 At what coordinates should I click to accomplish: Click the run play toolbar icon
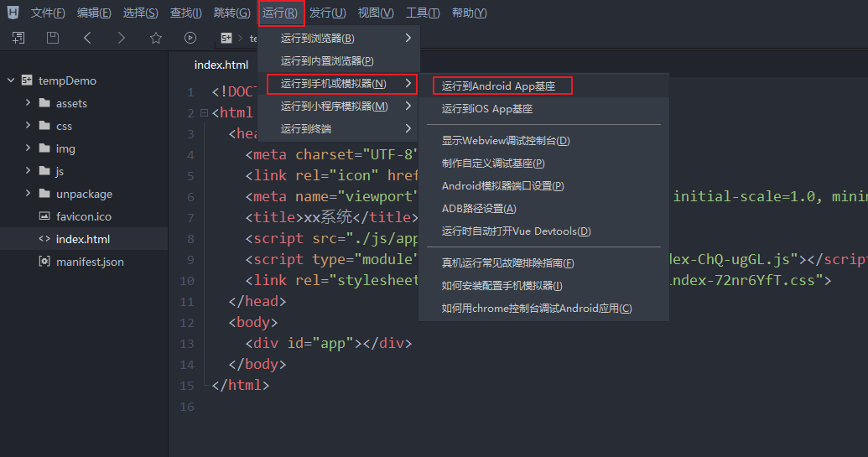point(190,38)
